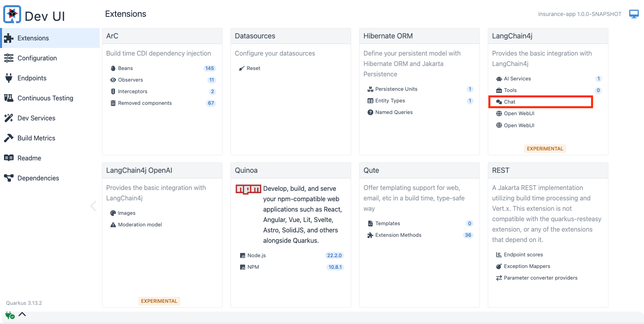This screenshot has width=644, height=324.
Task: Click the Extension Methods count badge 36
Action: click(468, 235)
